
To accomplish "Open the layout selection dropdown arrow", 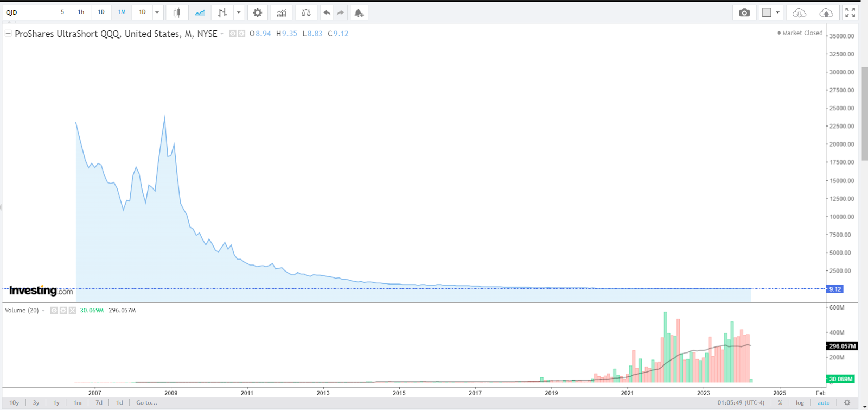I will click(778, 12).
